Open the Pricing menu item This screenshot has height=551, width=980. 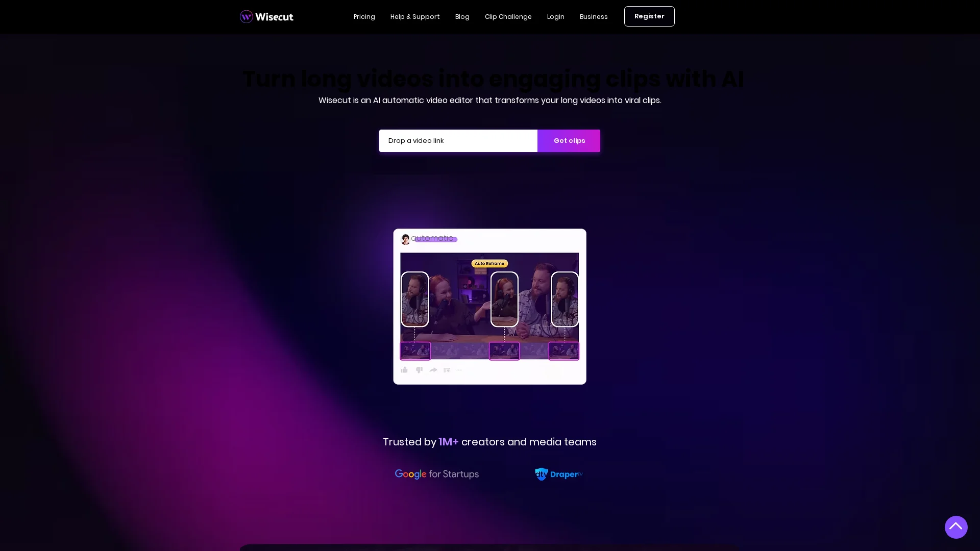tap(364, 17)
